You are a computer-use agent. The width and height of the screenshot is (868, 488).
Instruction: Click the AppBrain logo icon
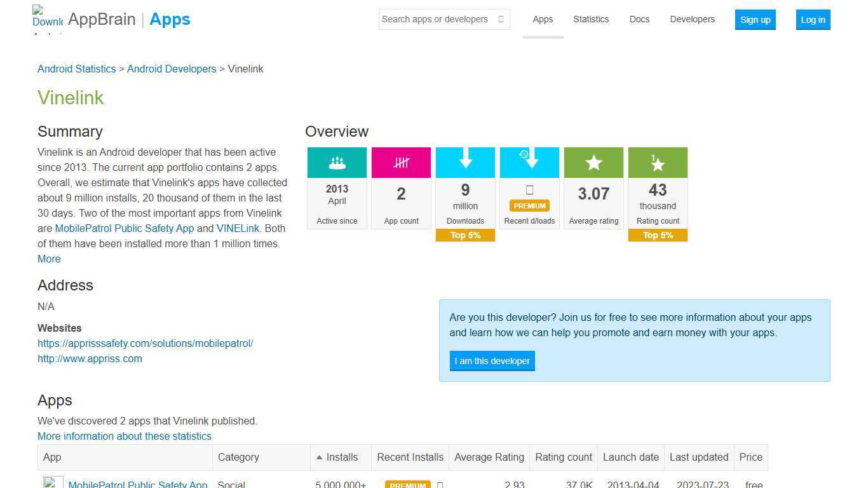tap(47, 17)
